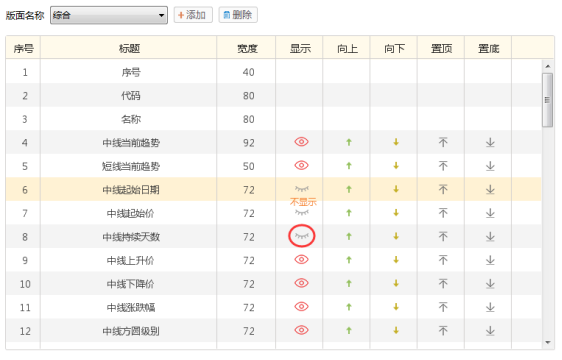
Task: Open the 版面名称 dropdown showing 综合
Action: 109,15
